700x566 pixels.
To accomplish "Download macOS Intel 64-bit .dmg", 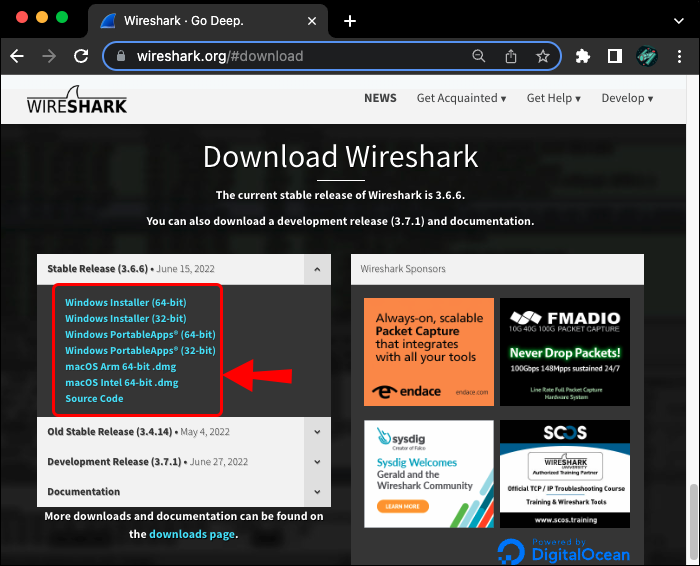I will coord(122,383).
